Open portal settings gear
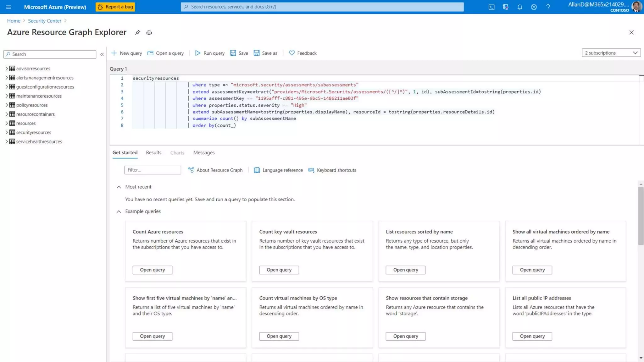Viewport: 644px width, 362px height. (534, 7)
